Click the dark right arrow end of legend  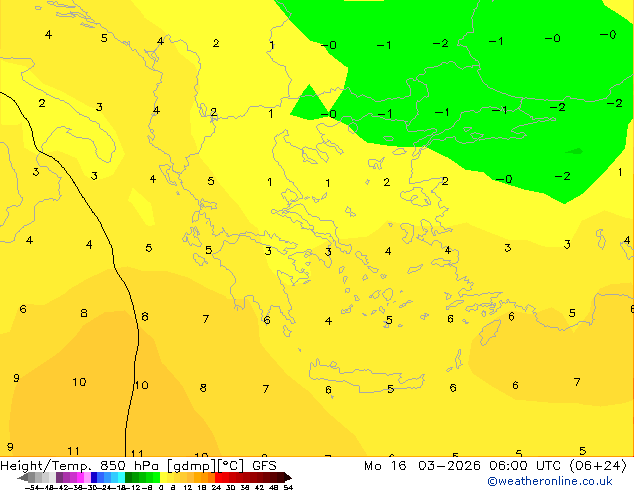click(x=288, y=478)
